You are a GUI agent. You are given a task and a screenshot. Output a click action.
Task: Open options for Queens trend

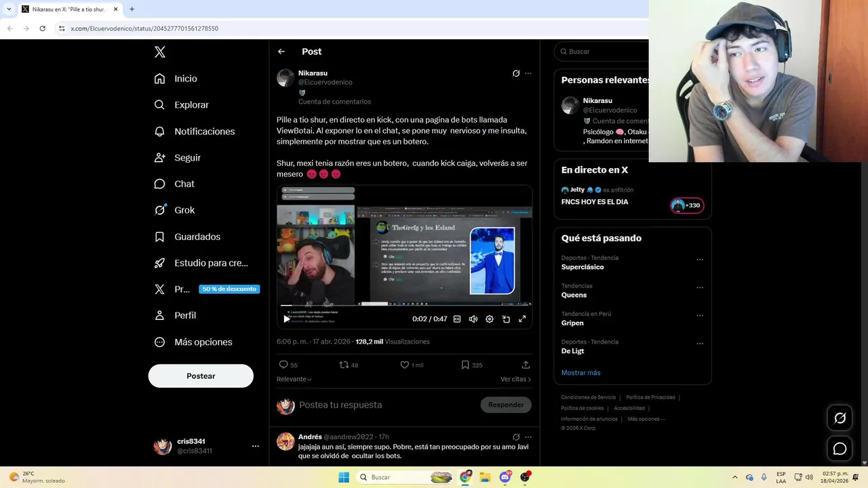pyautogui.click(x=700, y=287)
